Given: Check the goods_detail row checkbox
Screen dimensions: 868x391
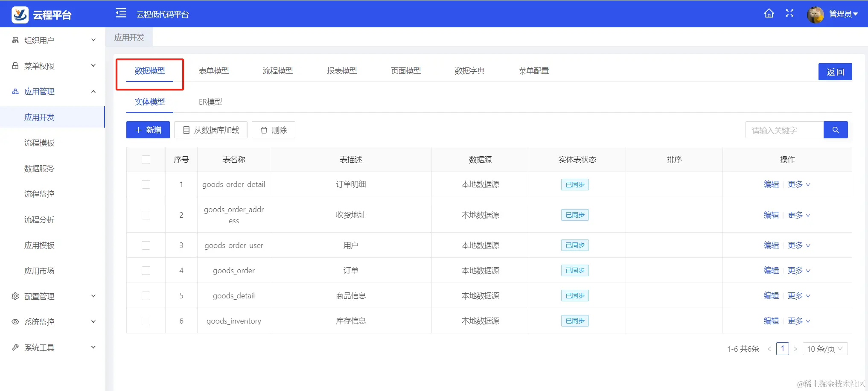Looking at the screenshot, I should (x=146, y=296).
